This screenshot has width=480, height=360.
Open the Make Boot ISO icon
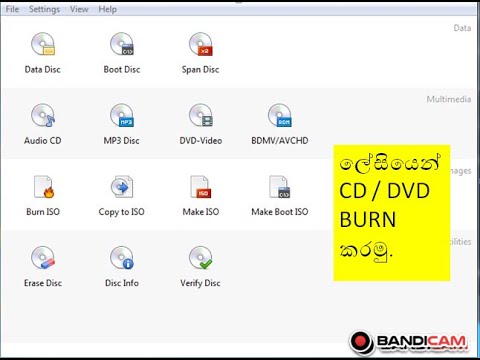click(280, 187)
